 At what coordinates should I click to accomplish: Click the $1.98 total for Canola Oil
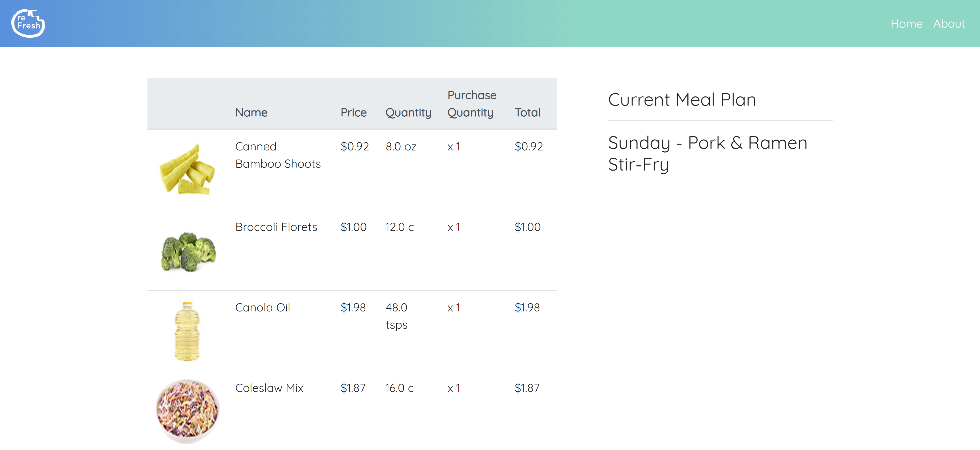tap(527, 308)
